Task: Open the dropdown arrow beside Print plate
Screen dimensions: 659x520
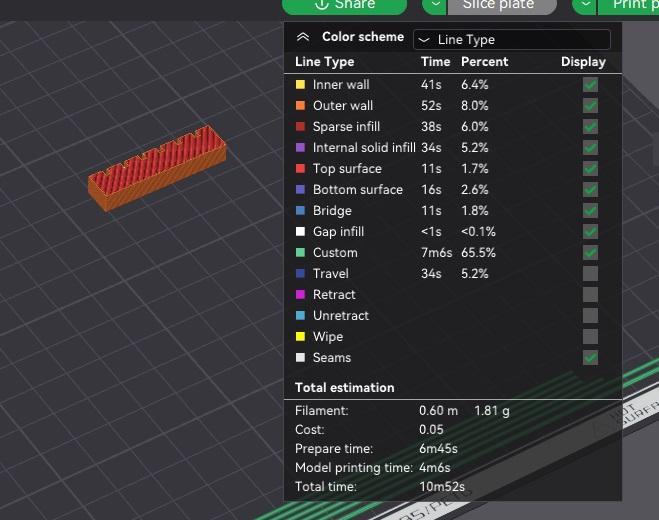Action: point(585,5)
